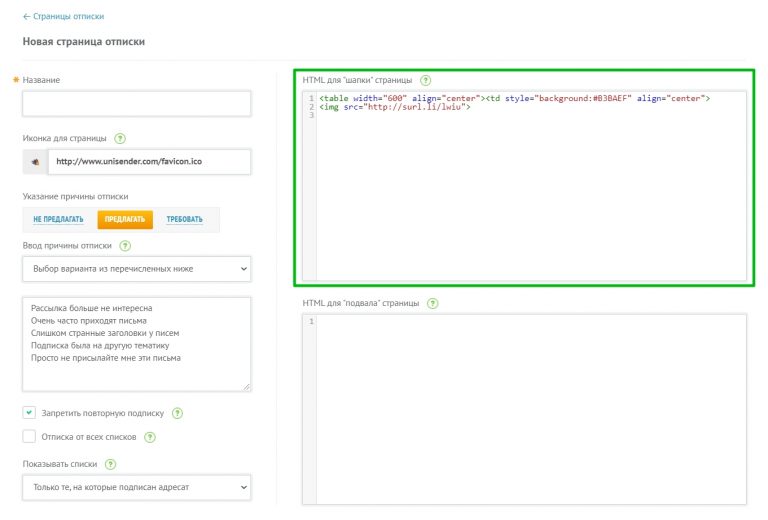Open help for HTML для подвала страницы
Image resolution: width=768 pixels, height=520 pixels.
tap(432, 304)
